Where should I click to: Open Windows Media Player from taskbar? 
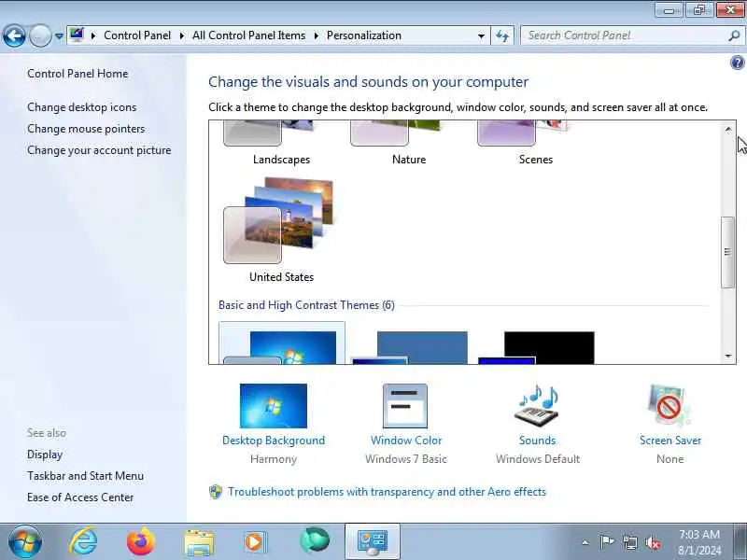pyautogui.click(x=255, y=542)
